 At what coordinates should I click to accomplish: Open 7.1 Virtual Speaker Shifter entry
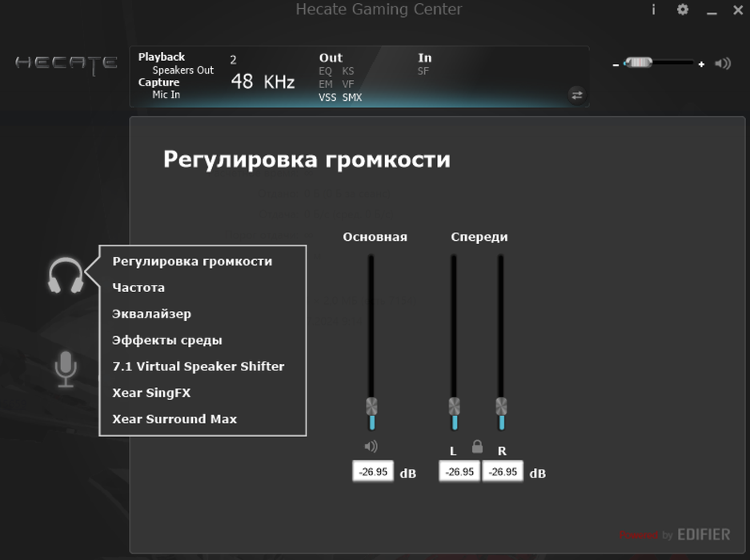[198, 366]
